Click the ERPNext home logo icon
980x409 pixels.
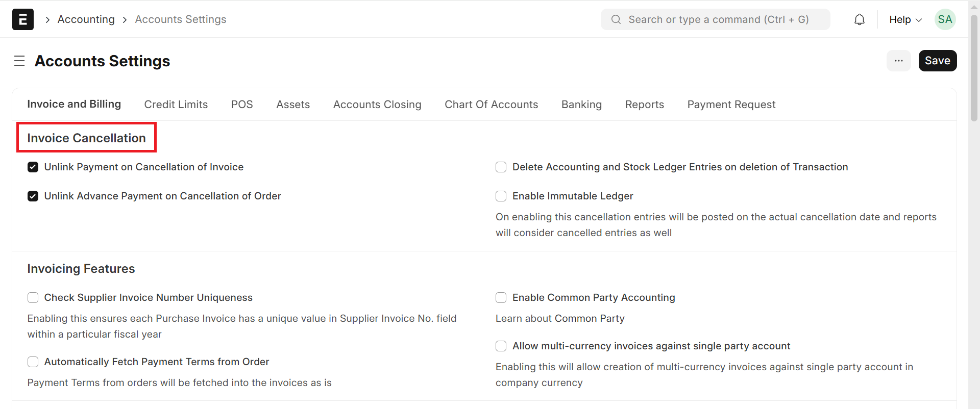(23, 19)
